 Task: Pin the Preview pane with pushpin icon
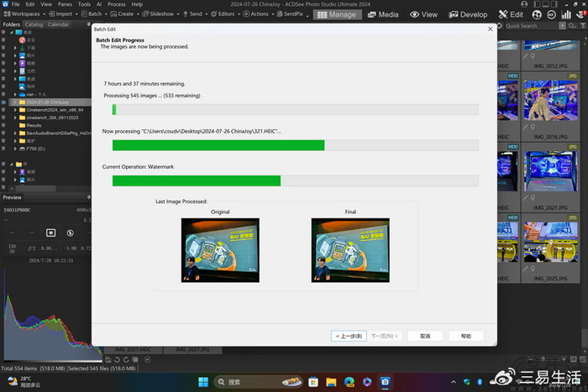pos(88,197)
